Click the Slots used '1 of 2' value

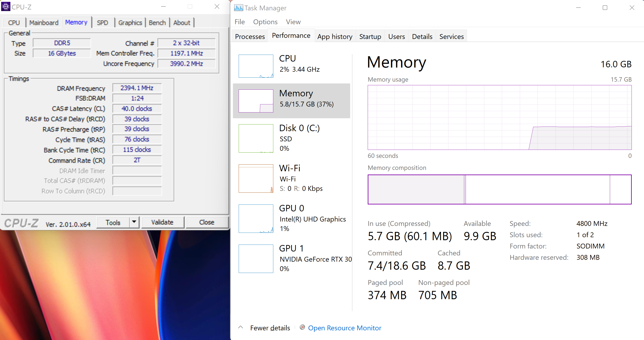(x=585, y=235)
